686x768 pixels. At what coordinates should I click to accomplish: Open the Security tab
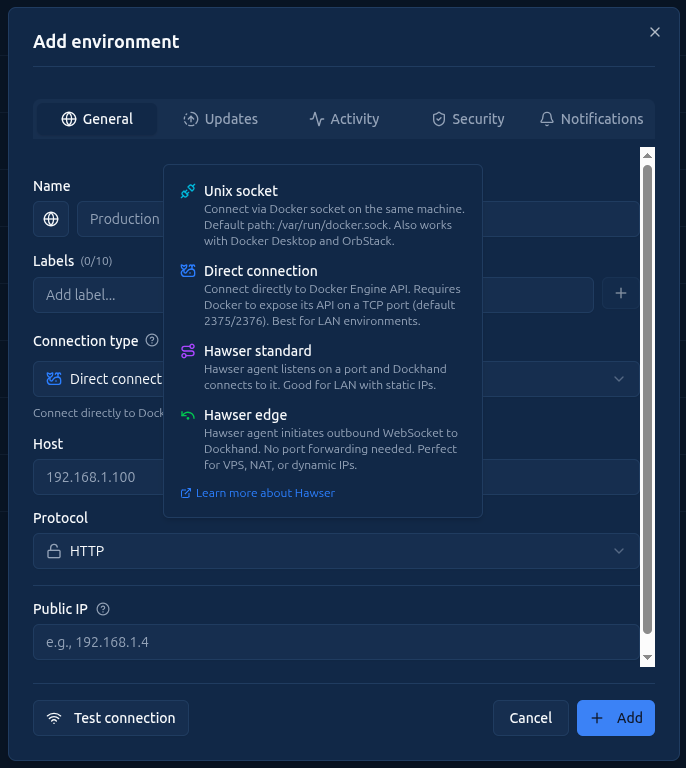pos(467,119)
